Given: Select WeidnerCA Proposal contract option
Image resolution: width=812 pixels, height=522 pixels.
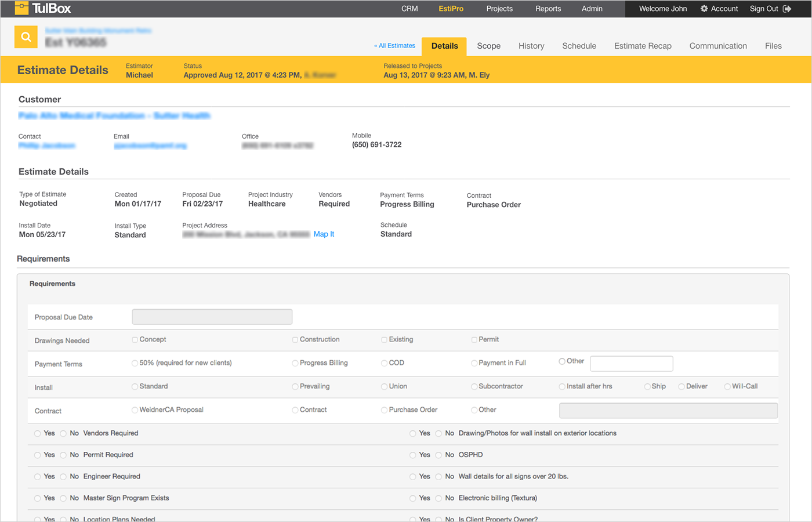Looking at the screenshot, I should point(135,410).
